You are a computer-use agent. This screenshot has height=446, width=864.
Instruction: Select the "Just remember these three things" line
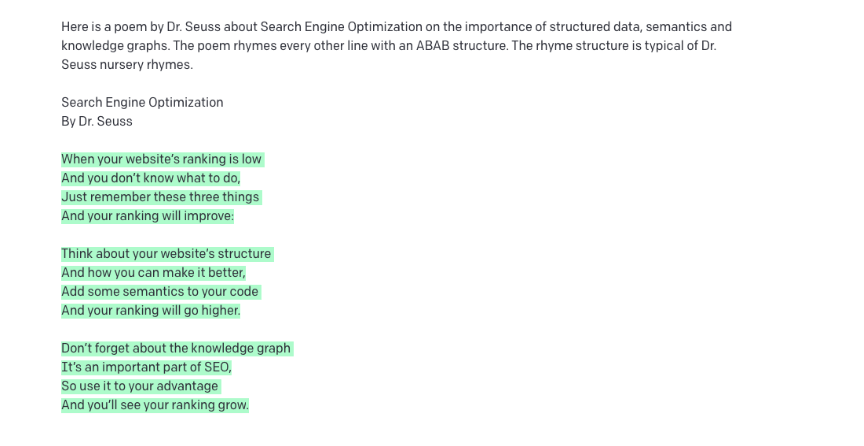[160, 197]
